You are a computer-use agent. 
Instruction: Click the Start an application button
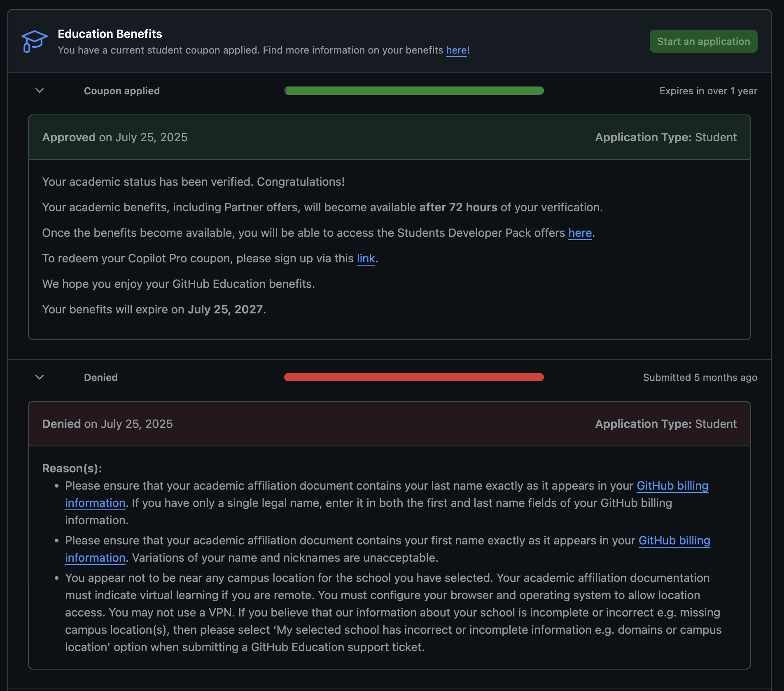[x=703, y=41]
